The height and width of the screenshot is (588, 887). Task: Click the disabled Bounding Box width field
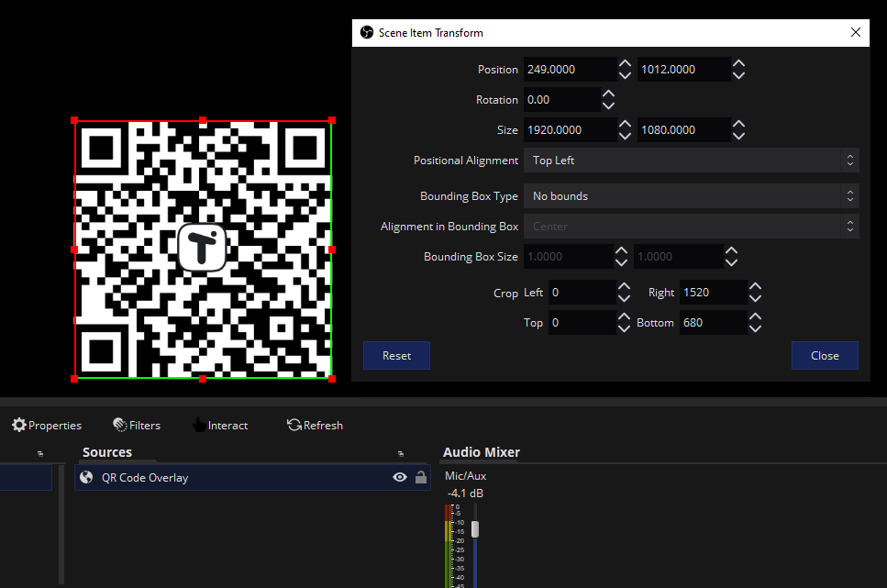(569, 256)
